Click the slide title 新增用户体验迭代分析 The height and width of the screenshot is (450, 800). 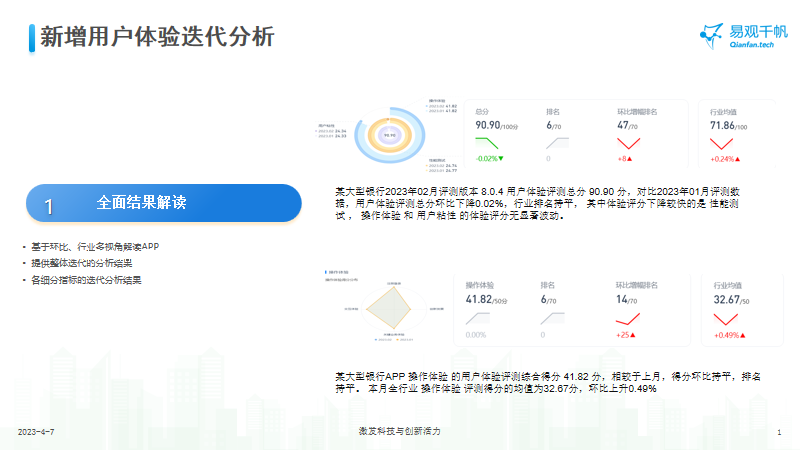pos(157,37)
